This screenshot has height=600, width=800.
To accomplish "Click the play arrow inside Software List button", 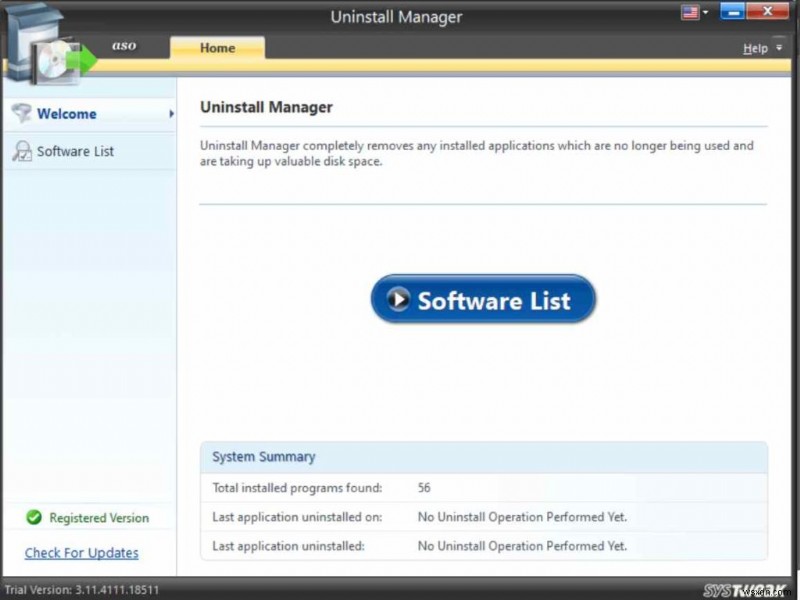I will click(x=399, y=297).
